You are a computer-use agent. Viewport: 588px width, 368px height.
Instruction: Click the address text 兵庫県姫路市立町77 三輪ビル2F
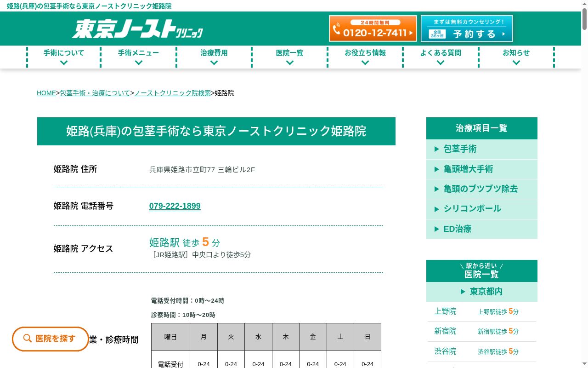pos(202,170)
